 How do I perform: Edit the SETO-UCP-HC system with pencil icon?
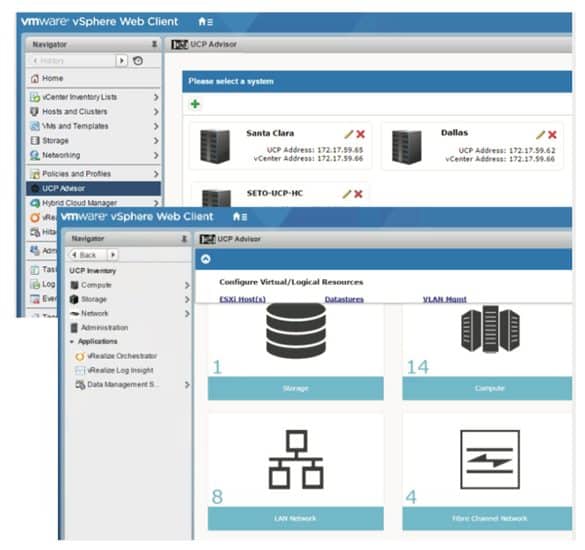click(347, 194)
